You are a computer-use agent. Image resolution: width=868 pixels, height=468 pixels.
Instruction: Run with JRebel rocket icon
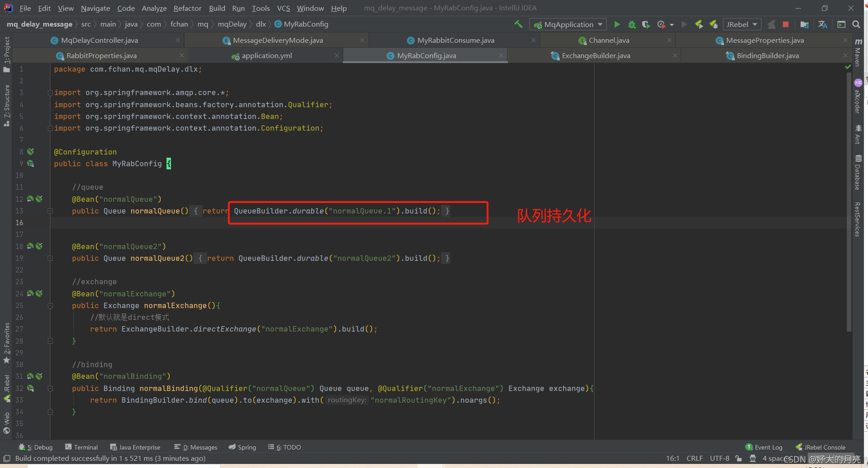click(699, 24)
